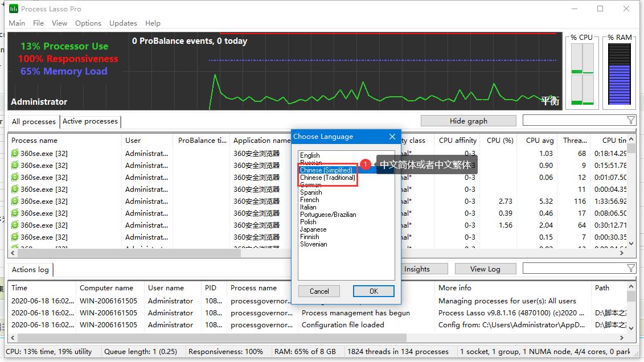The width and height of the screenshot is (644, 362).
Task: Open the Options menu
Action: click(x=88, y=23)
